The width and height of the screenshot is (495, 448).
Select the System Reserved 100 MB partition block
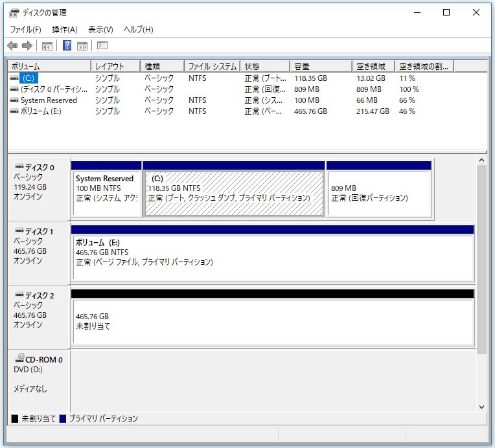[x=106, y=189]
